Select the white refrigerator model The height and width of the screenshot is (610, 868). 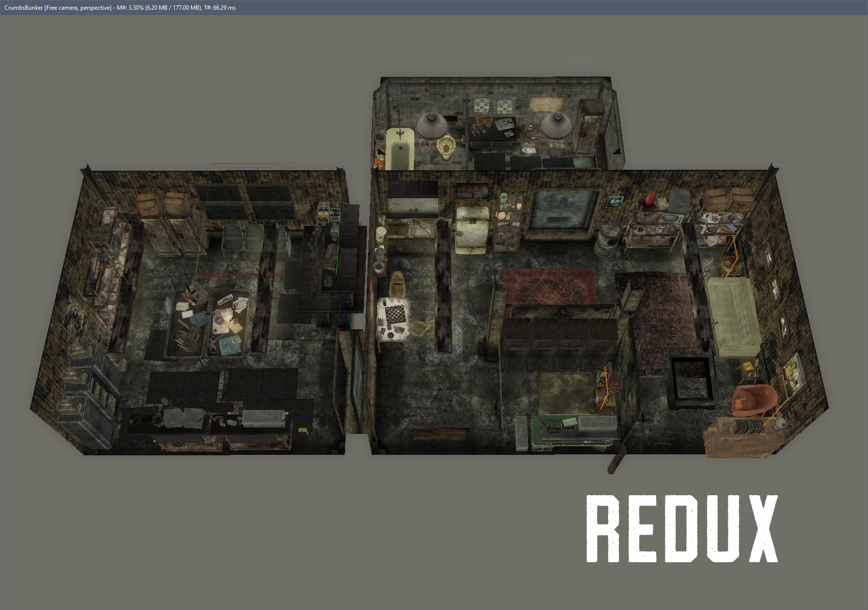tap(472, 229)
